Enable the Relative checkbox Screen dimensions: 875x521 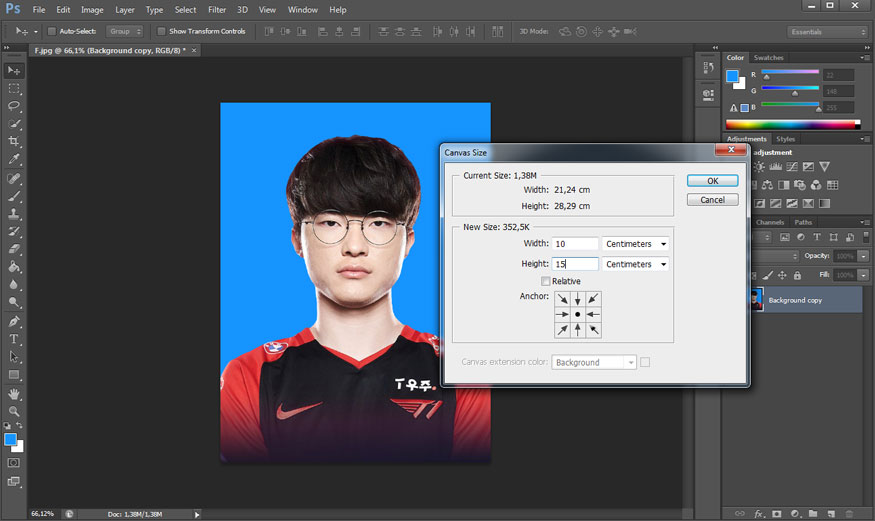click(x=546, y=281)
